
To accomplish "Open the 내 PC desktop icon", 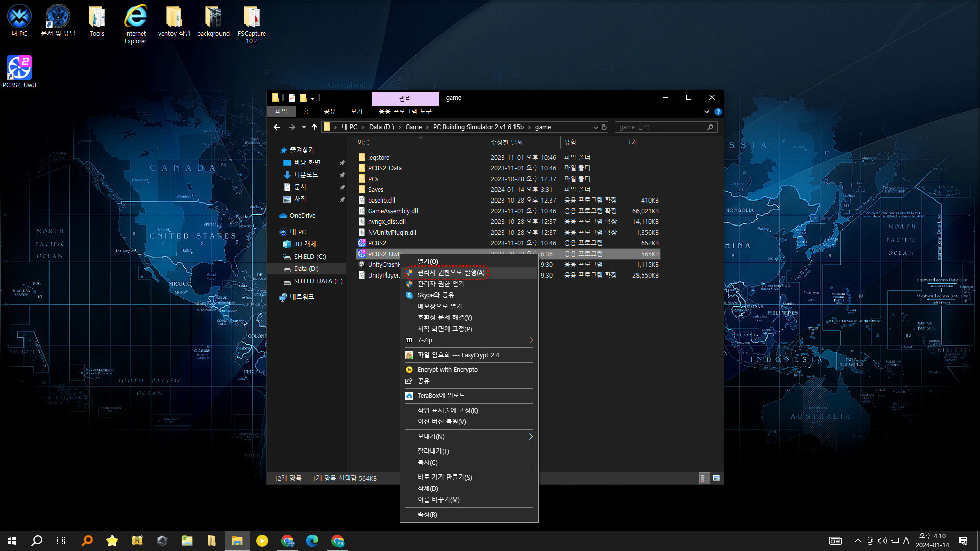I will [x=19, y=20].
